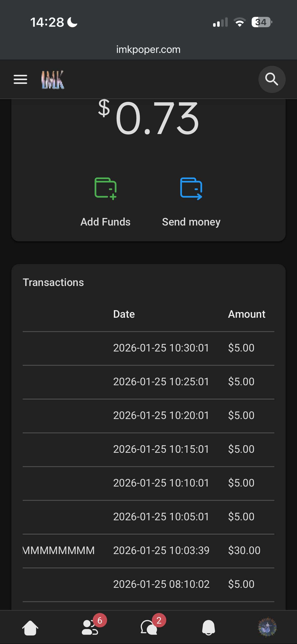This screenshot has height=644, width=297.
Task: Open the hamburger menu
Action: (x=20, y=79)
